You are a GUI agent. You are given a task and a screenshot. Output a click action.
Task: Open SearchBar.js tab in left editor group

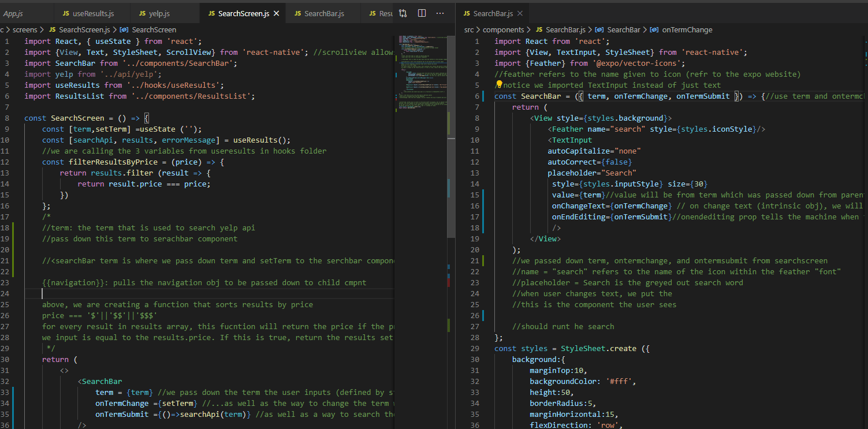coord(324,13)
